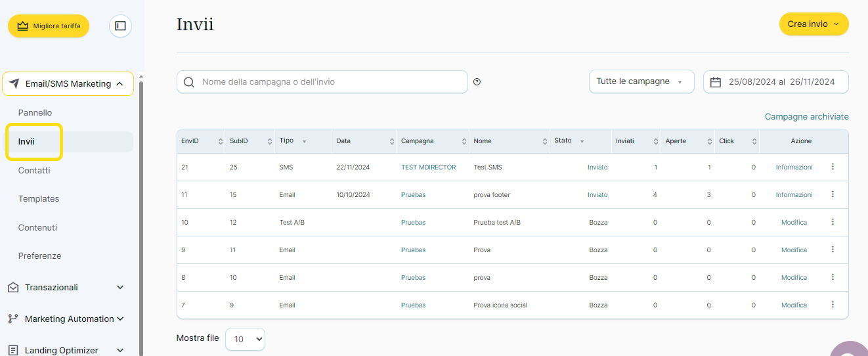
Task: Expand the Transazionali sidebar section
Action: 120,288
